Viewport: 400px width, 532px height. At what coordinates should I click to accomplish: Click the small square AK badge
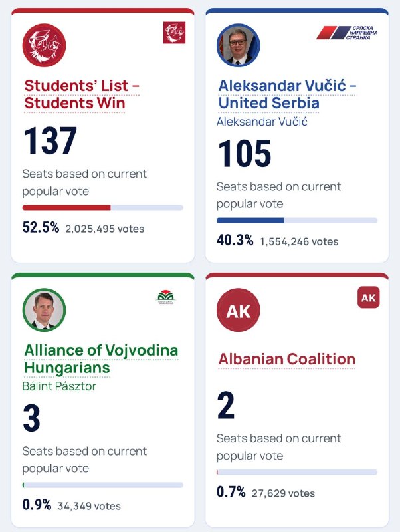pos(369,297)
